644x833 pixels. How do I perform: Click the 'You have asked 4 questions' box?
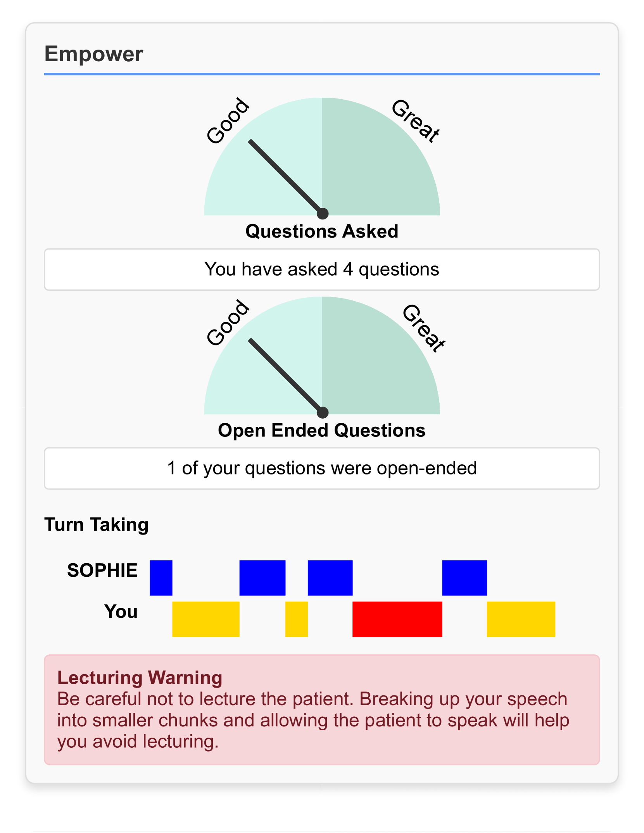[322, 269]
